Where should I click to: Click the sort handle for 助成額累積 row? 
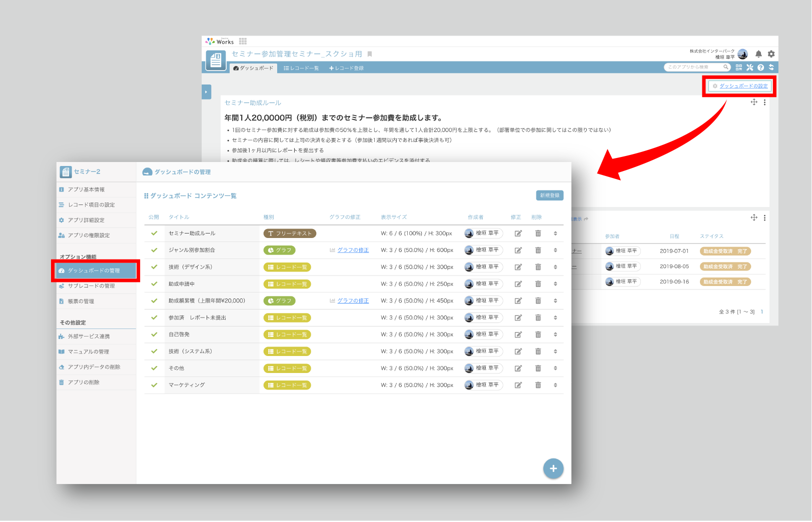click(555, 301)
